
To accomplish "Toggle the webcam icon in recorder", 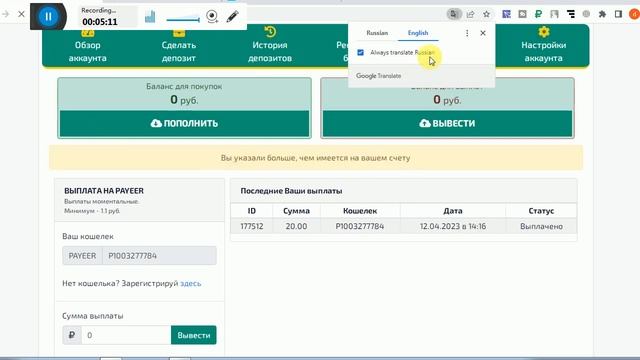I will (x=212, y=16).
